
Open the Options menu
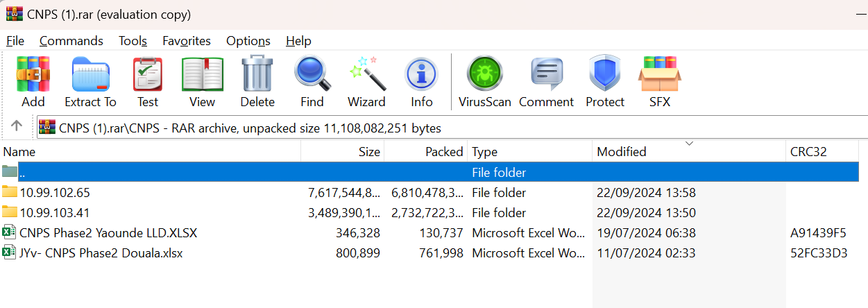click(248, 41)
